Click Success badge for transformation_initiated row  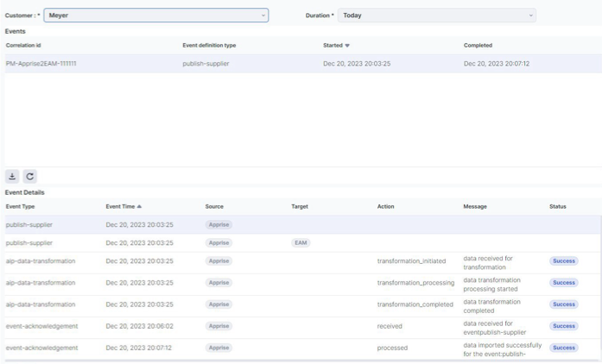(564, 261)
